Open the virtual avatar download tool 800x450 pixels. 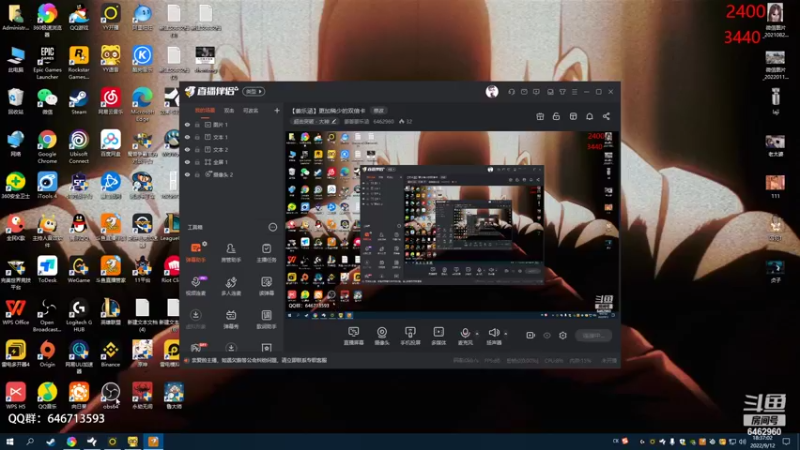[x=196, y=319]
